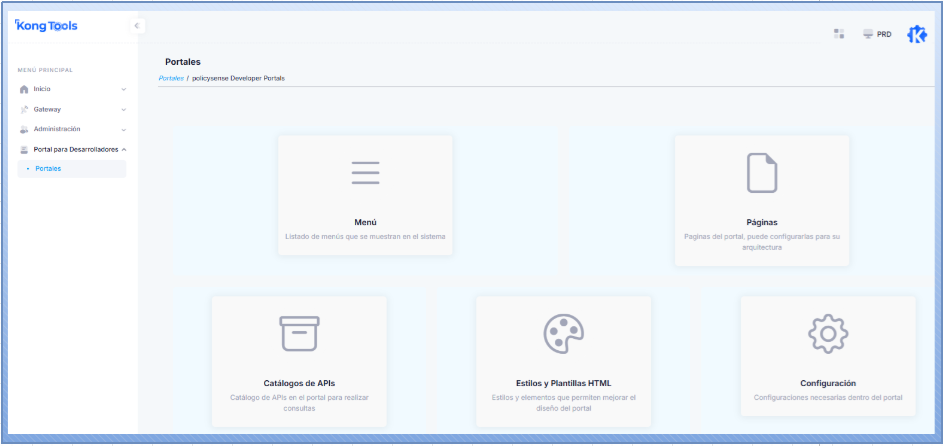The height and width of the screenshot is (447, 944).
Task: Expand the Inicio menu chevron
Action: [124, 89]
